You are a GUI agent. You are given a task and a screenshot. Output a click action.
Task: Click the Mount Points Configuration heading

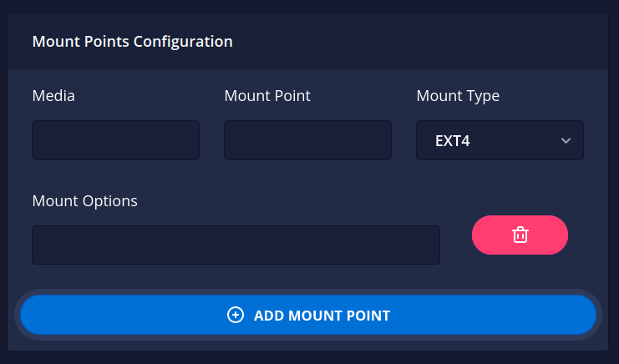point(133,42)
